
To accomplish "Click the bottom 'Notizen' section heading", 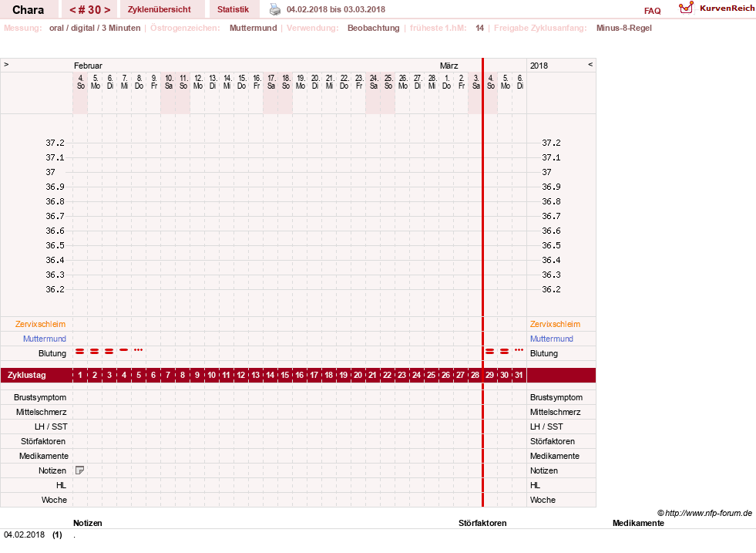I will pyautogui.click(x=88, y=523).
